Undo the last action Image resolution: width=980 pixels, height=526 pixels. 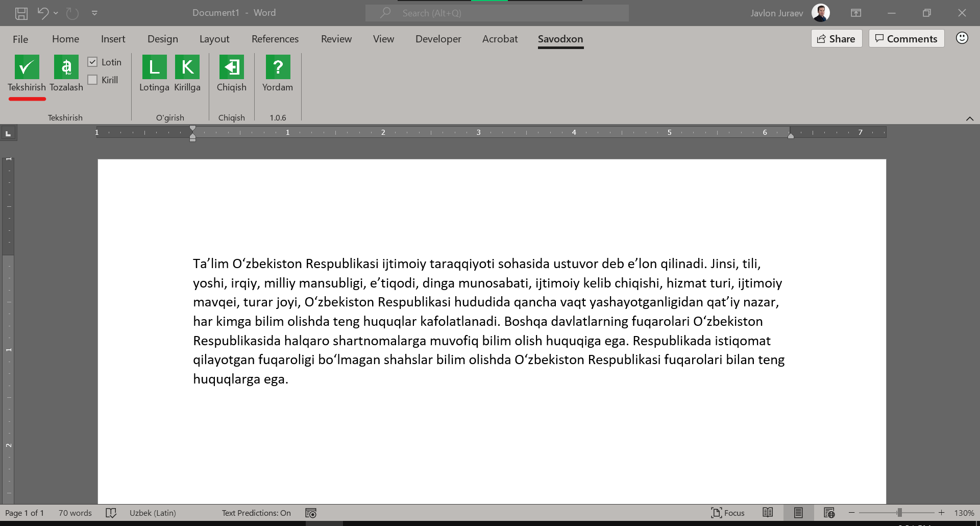click(x=43, y=13)
